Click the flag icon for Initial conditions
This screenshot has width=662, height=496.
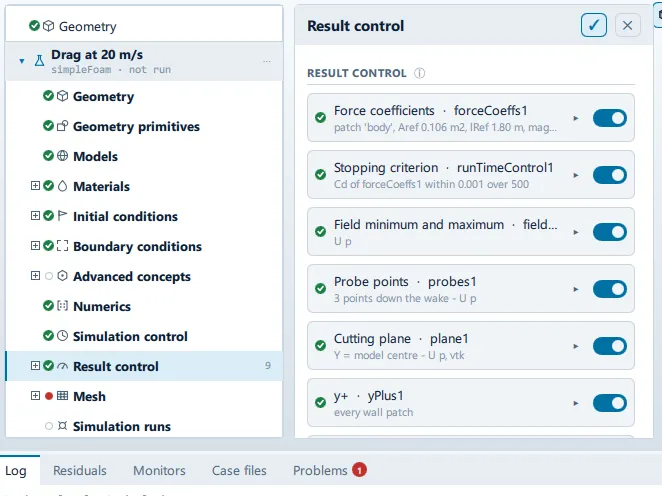tap(62, 216)
